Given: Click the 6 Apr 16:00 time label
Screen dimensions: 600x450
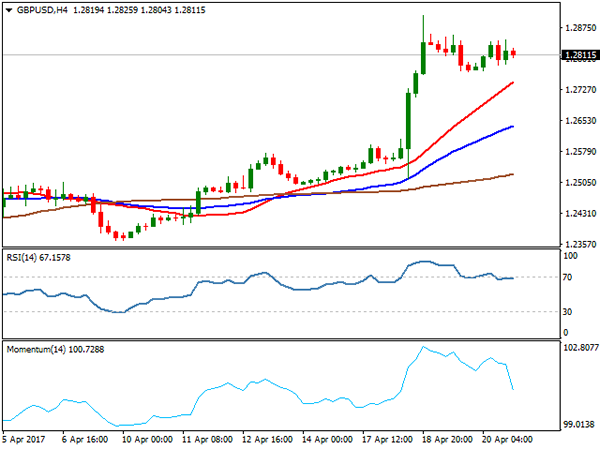Looking at the screenshot, I should (85, 439).
